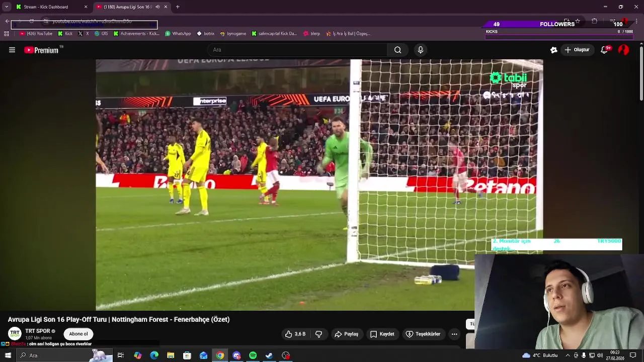This screenshot has height=362, width=644.
Task: Open the OİS bookmark
Action: click(x=101, y=34)
